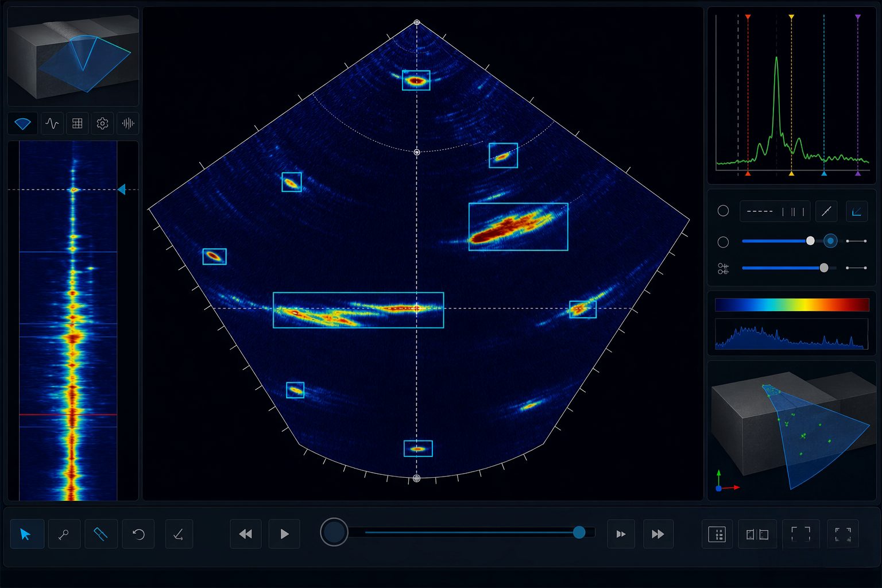Select the ruler measurement tool

(x=101, y=534)
